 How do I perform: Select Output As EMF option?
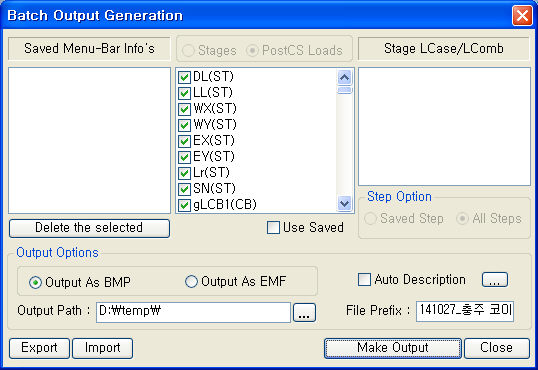pos(191,281)
